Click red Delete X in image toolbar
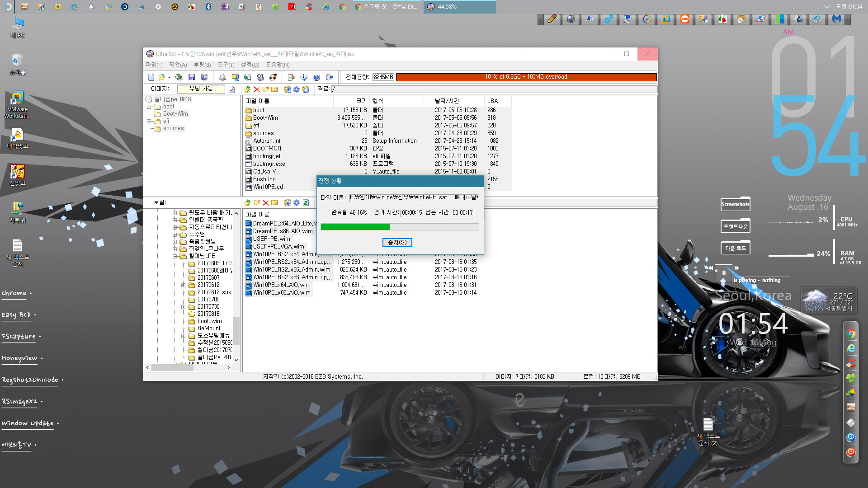This screenshot has width=868, height=488. pos(257,89)
